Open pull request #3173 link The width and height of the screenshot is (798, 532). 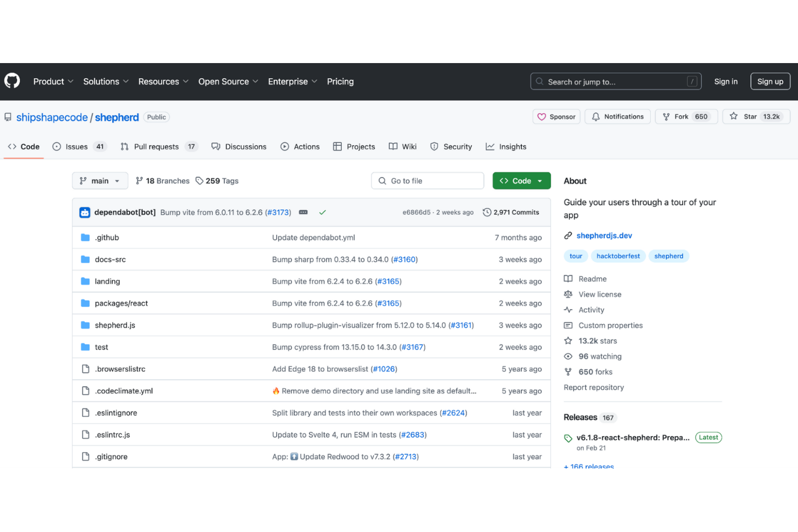278,212
